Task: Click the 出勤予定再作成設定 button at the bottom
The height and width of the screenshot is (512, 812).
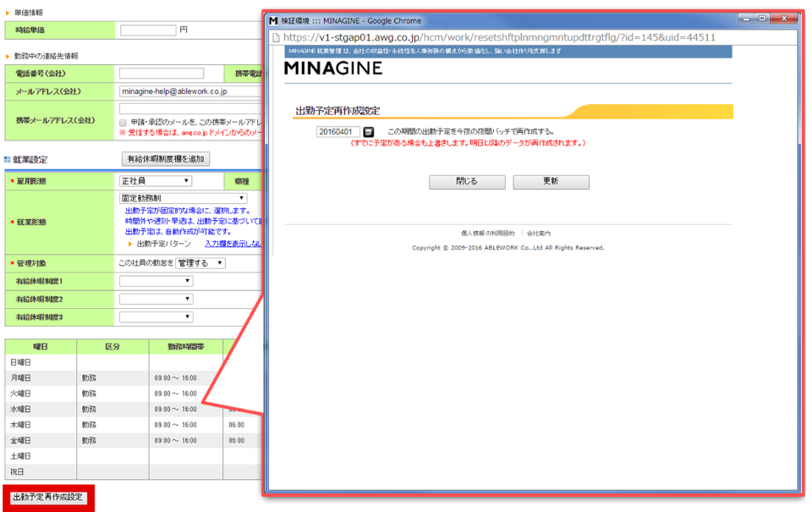Action: tap(47, 497)
